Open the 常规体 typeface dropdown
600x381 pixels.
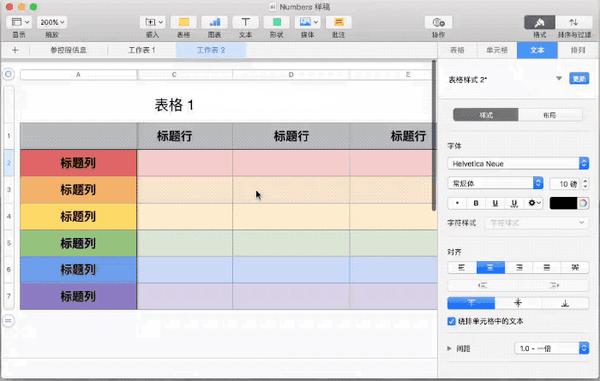coord(495,184)
